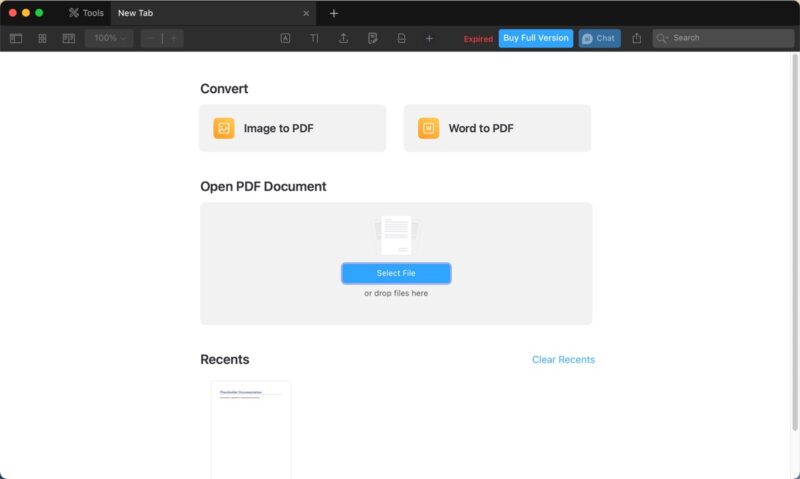
Task: Start Image to PDF conversion
Action: click(292, 128)
